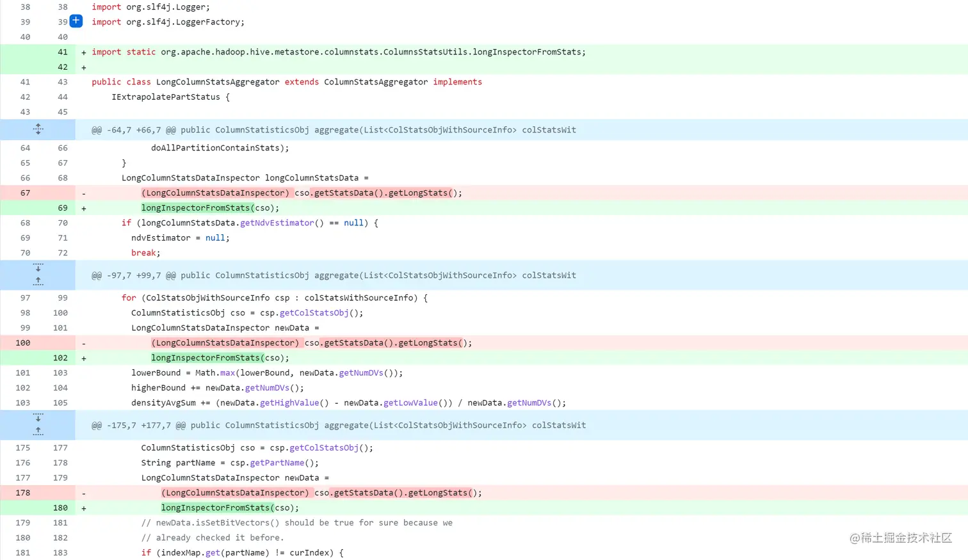Expand down above the -97,7 +99,7 hunk

[x=38, y=268]
